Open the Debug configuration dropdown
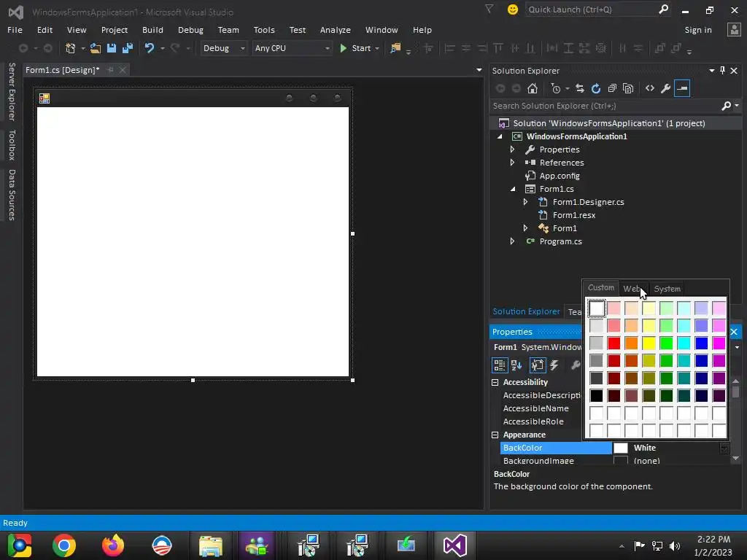The image size is (747, 560). point(223,48)
